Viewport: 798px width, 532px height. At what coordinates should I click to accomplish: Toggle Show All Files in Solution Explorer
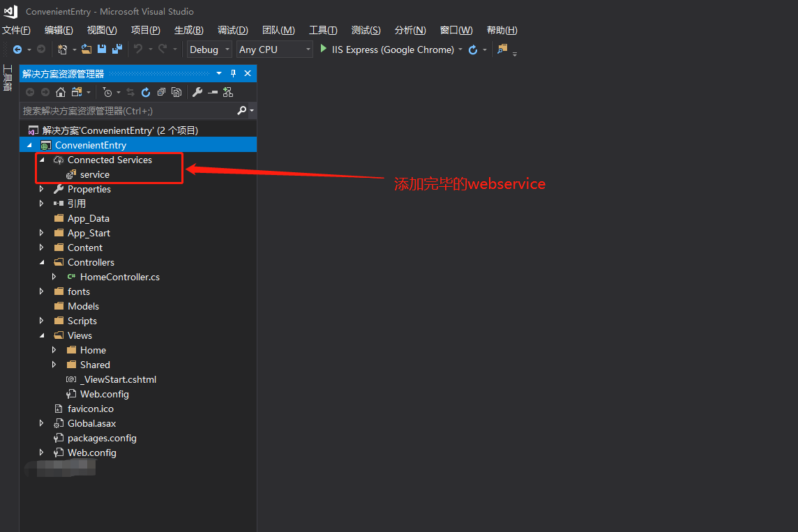click(x=176, y=92)
